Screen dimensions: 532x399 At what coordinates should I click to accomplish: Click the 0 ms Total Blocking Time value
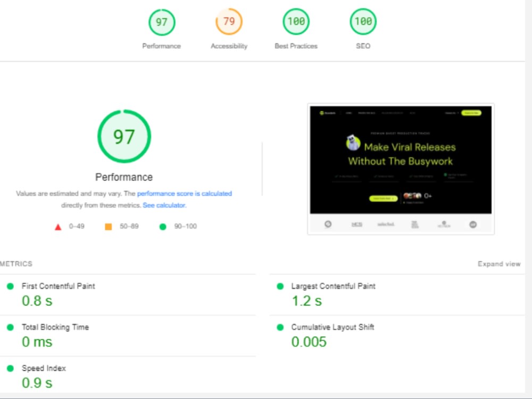pyautogui.click(x=37, y=342)
